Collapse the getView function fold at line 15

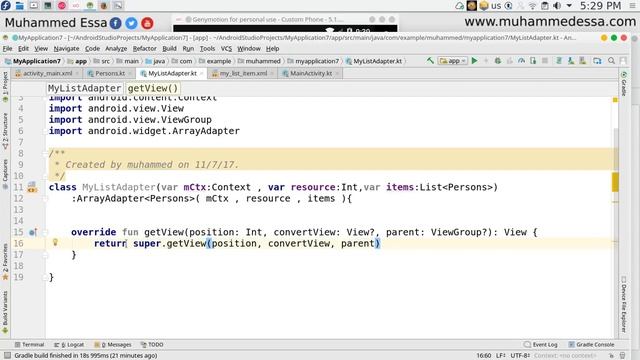click(x=45, y=232)
